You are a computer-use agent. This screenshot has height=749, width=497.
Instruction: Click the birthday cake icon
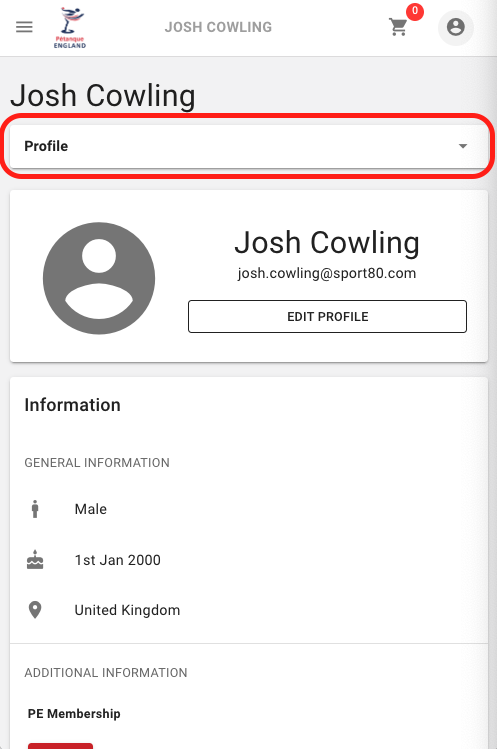click(x=35, y=560)
